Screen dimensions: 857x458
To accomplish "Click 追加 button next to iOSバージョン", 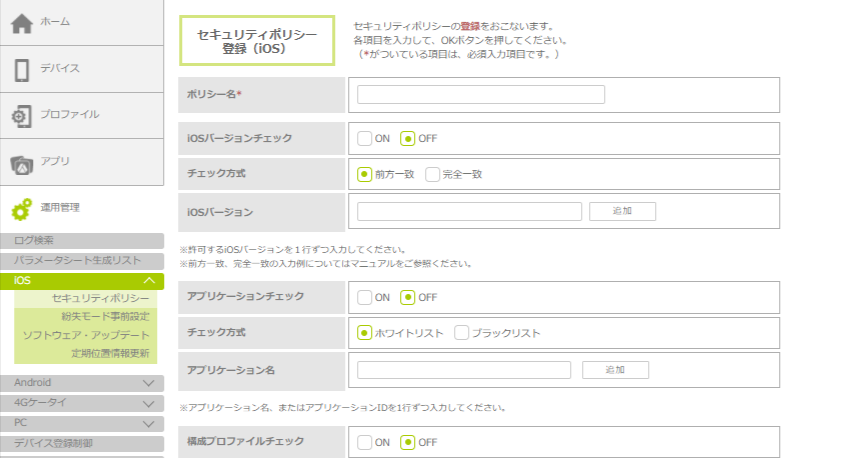I will coord(622,211).
